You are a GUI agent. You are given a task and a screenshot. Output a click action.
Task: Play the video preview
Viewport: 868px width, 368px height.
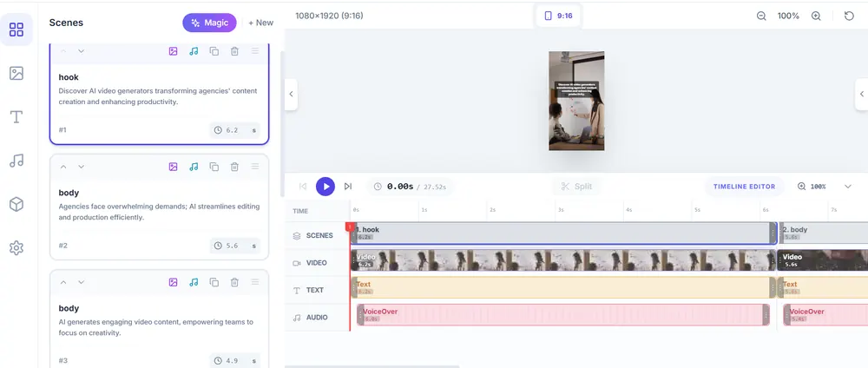pyautogui.click(x=325, y=187)
